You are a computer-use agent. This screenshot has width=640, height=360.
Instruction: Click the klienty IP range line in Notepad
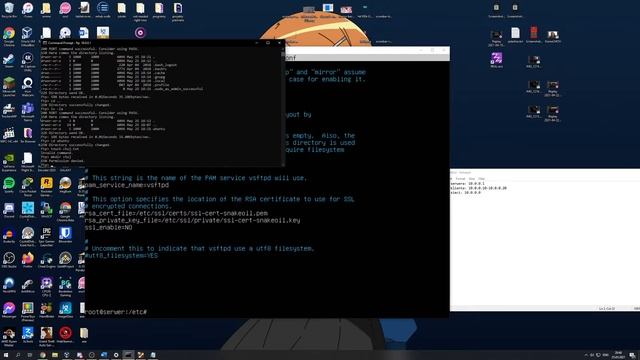[478, 188]
